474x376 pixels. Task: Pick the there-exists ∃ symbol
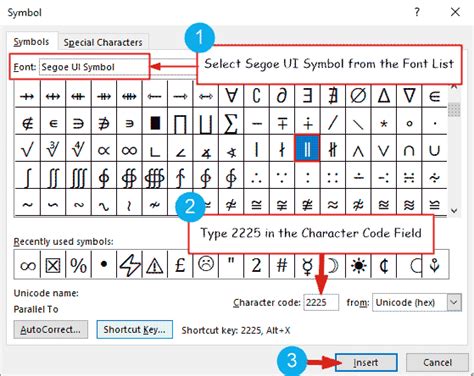[307, 96]
